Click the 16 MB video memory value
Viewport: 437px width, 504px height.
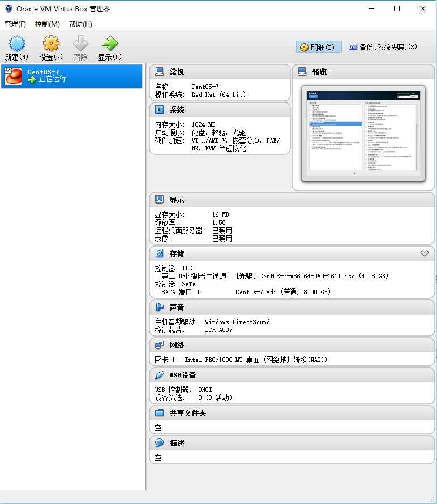(221, 214)
